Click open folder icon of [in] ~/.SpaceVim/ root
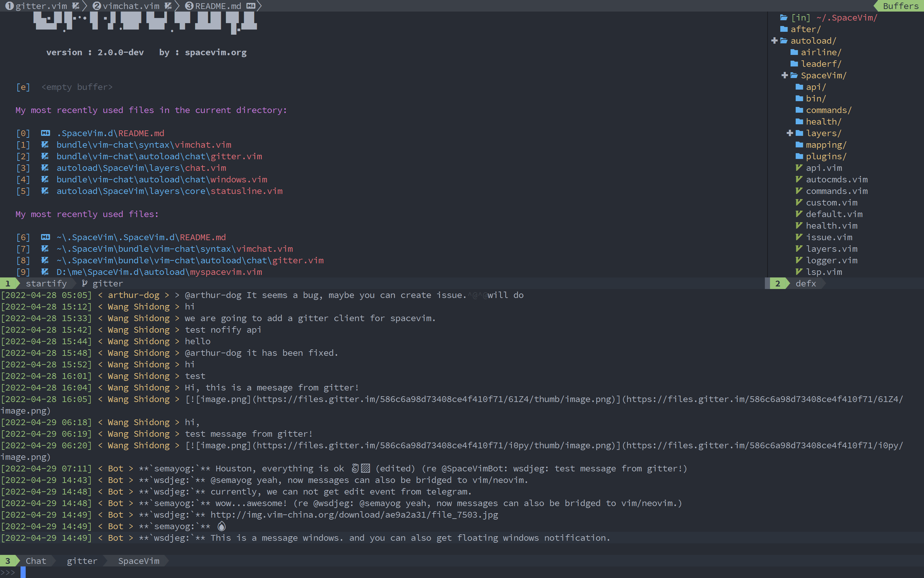Image resolution: width=924 pixels, height=578 pixels. (784, 18)
